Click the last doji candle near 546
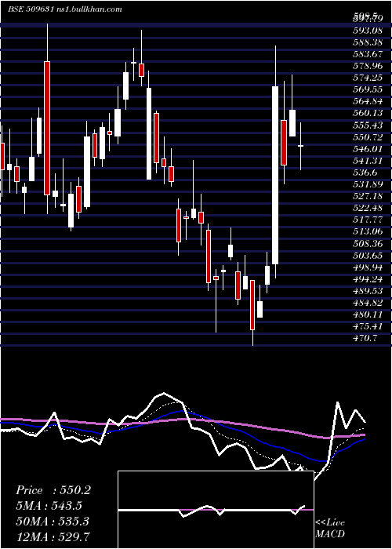Image resolution: width=392 pixels, height=549 pixels. click(x=300, y=146)
